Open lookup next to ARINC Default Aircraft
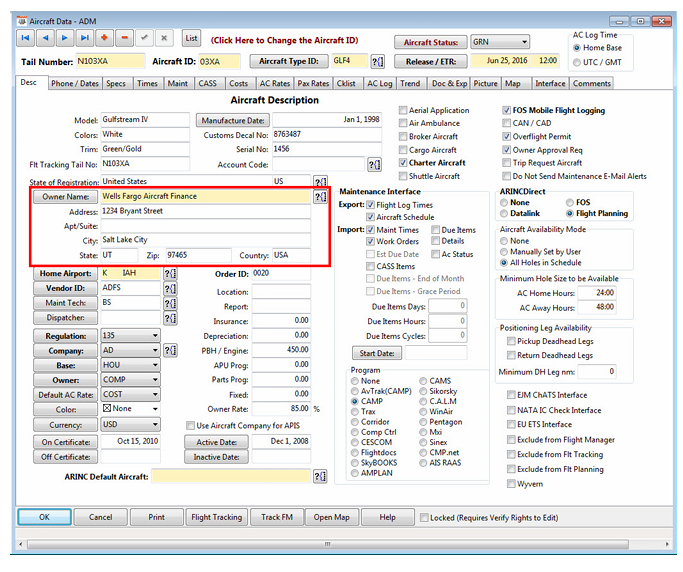 [x=320, y=477]
